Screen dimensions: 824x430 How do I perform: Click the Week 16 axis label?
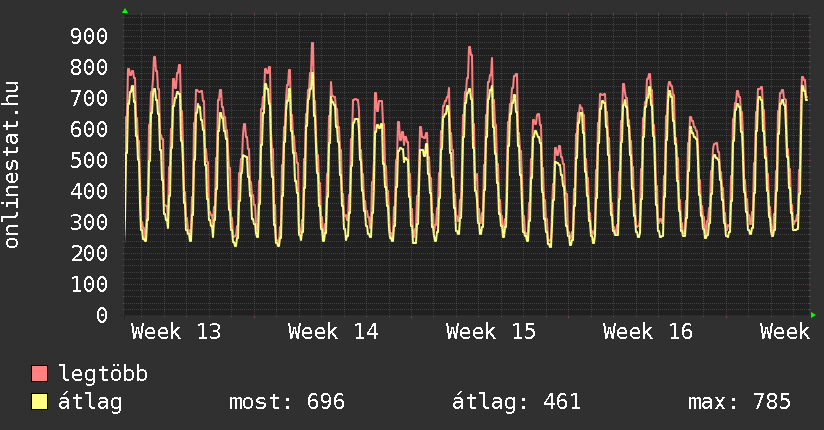[x=648, y=332]
